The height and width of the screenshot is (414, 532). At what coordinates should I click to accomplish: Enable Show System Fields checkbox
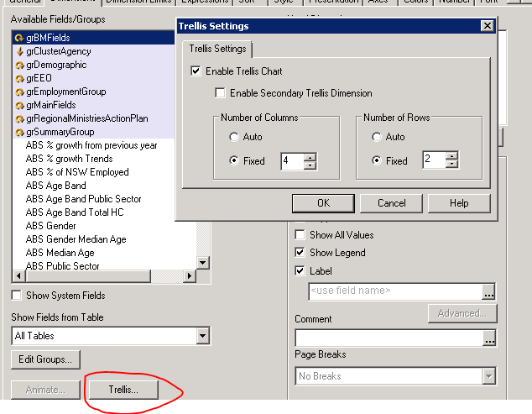(x=16, y=296)
